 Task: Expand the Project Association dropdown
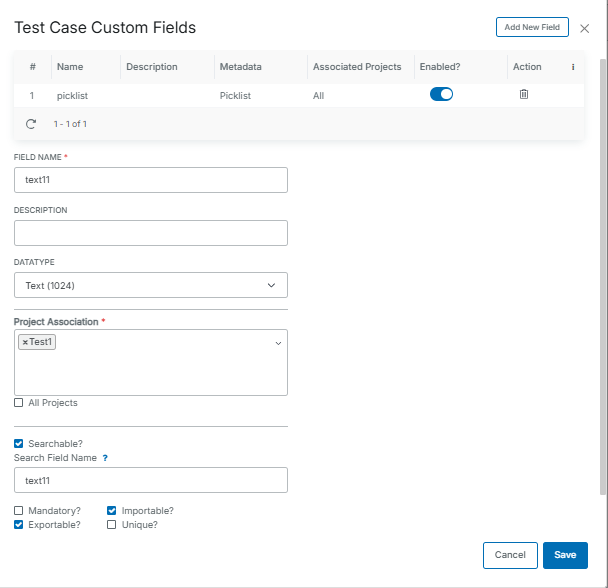tap(277, 343)
